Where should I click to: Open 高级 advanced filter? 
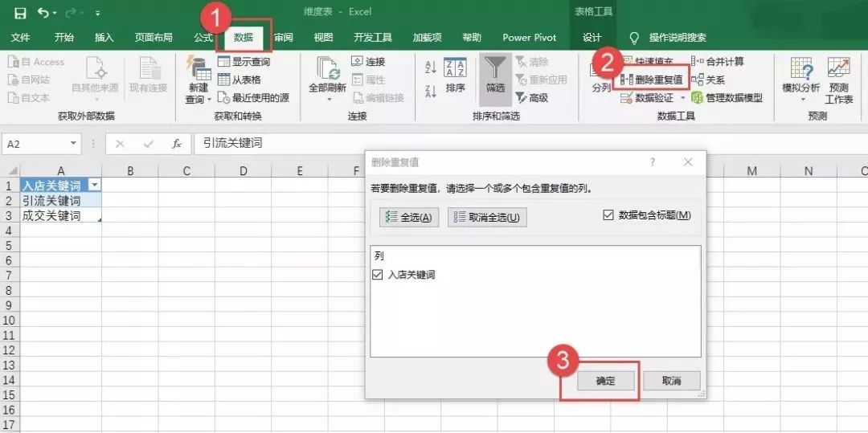[x=532, y=98]
